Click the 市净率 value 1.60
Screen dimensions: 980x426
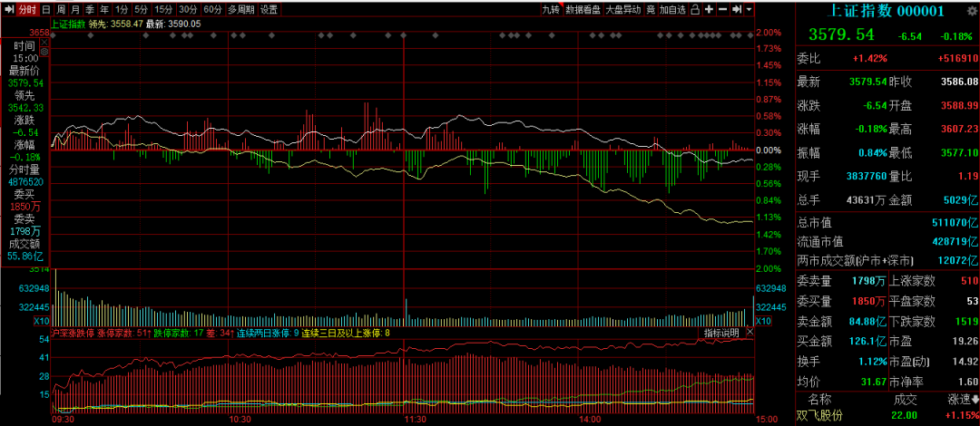[x=967, y=381]
